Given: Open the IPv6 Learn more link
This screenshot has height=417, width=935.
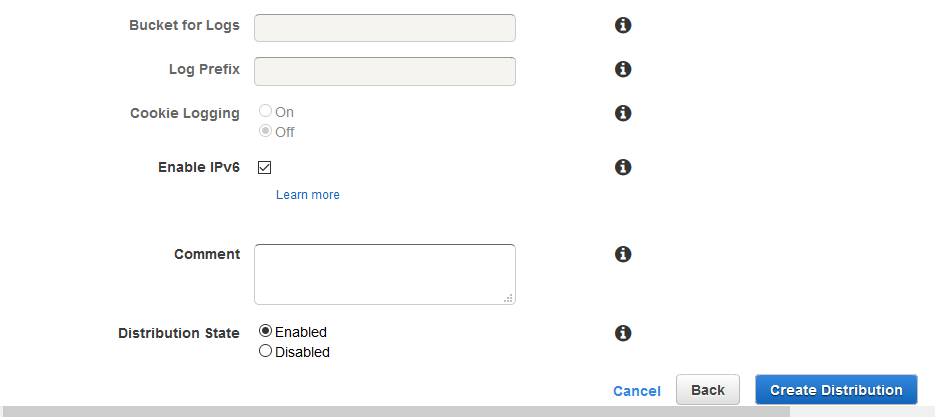Looking at the screenshot, I should [x=308, y=194].
